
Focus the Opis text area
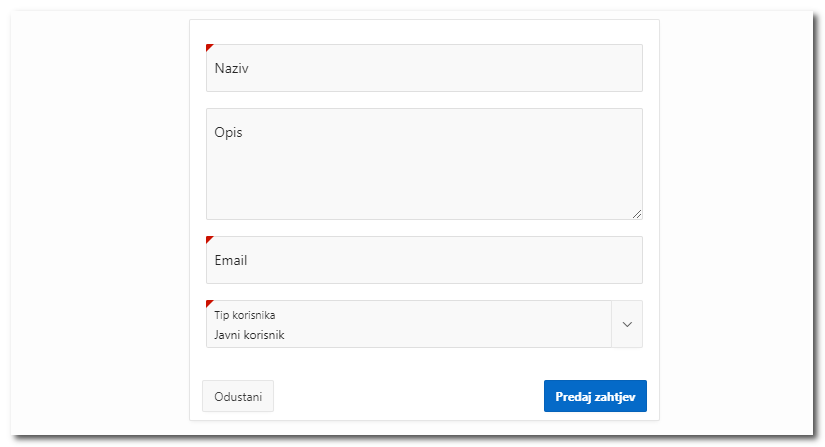pyautogui.click(x=424, y=164)
